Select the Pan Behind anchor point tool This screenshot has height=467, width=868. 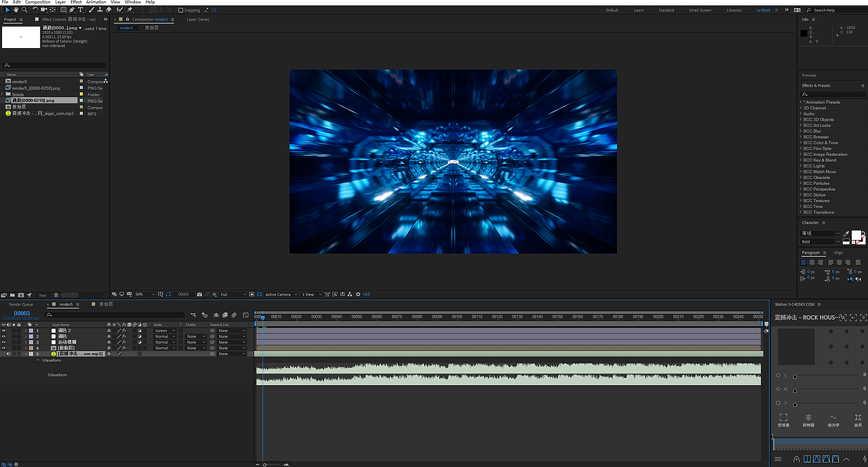tap(52, 10)
